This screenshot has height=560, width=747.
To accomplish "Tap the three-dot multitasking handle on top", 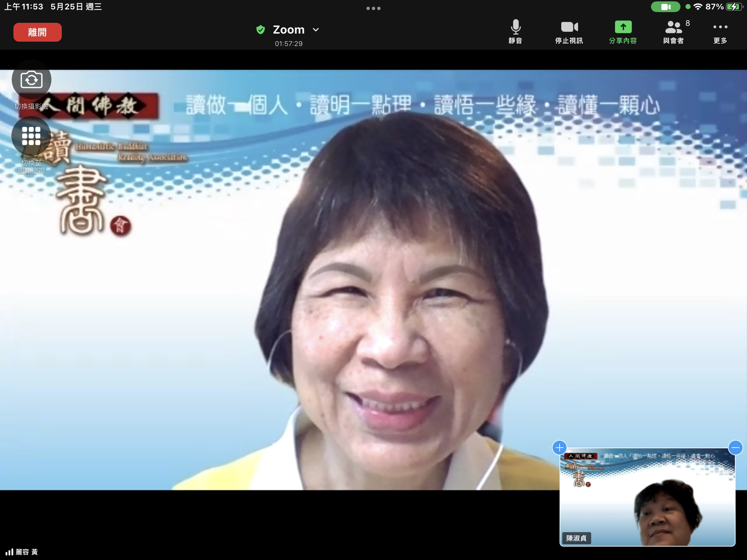I will (373, 8).
